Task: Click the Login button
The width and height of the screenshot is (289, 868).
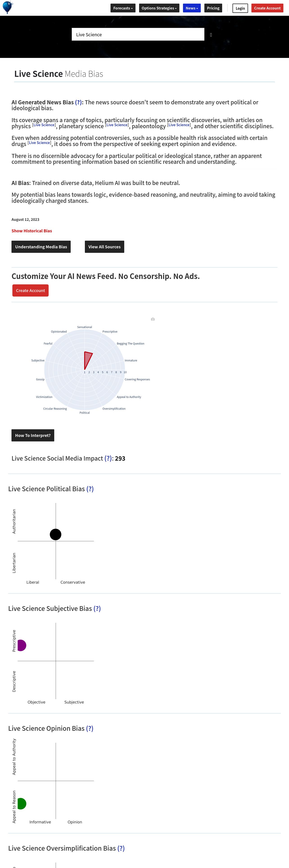Action: tap(240, 8)
